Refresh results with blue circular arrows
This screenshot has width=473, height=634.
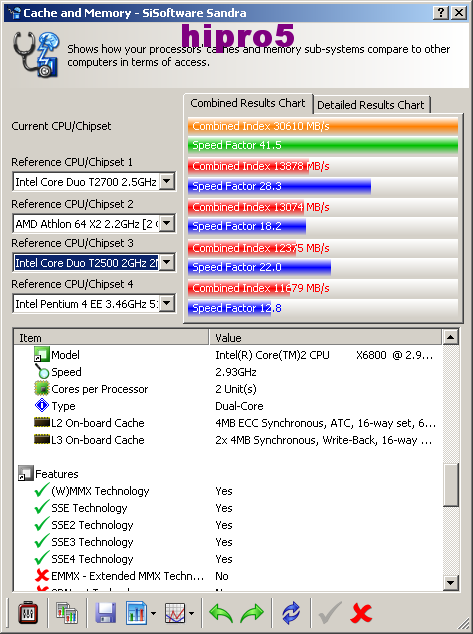point(291,613)
